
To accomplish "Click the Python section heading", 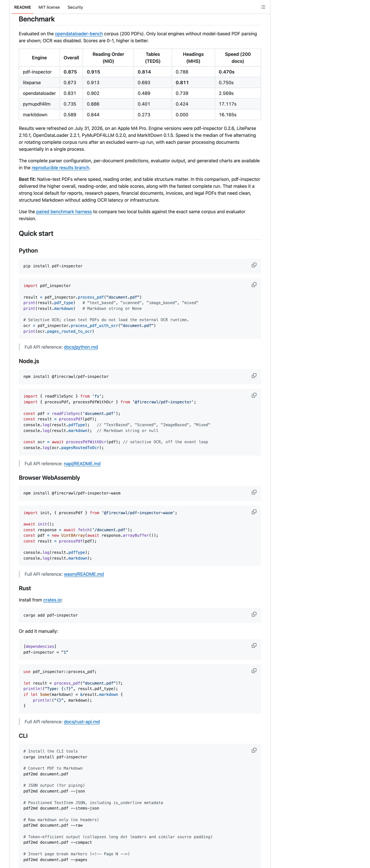I will coord(28,251).
